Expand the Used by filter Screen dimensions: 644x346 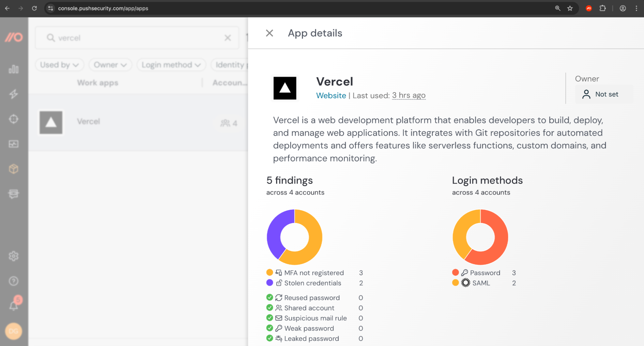click(x=59, y=64)
